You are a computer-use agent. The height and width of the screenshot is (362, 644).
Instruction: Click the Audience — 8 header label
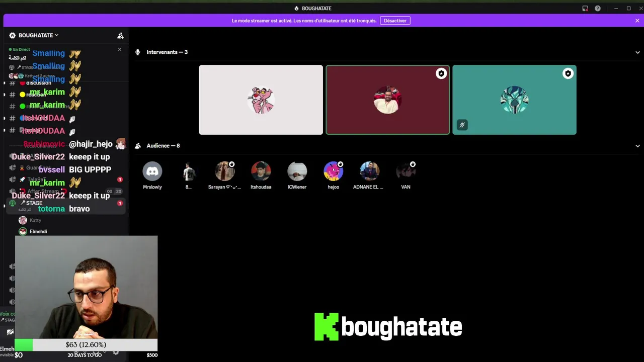coord(163,146)
